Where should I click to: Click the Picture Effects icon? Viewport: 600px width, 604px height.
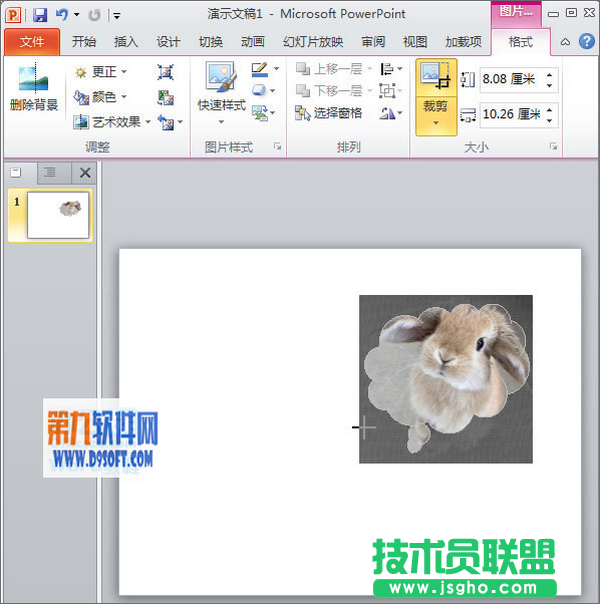click(260, 91)
